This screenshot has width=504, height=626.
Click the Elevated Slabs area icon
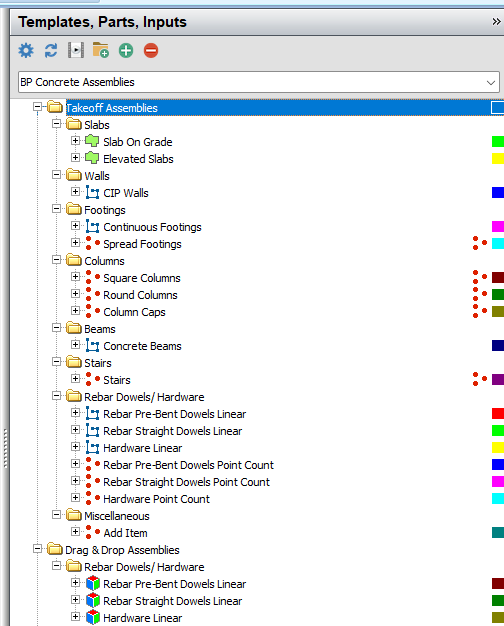pyautogui.click(x=92, y=158)
